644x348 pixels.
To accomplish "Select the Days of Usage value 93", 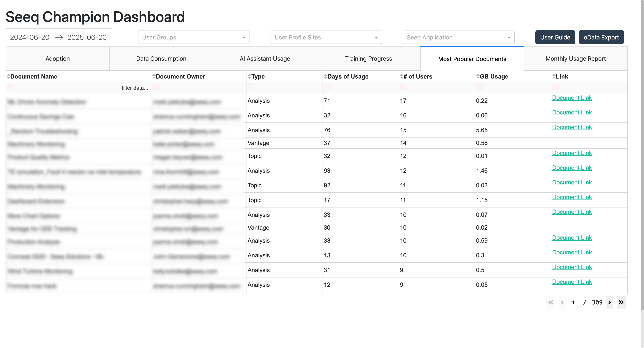I will 327,171.
